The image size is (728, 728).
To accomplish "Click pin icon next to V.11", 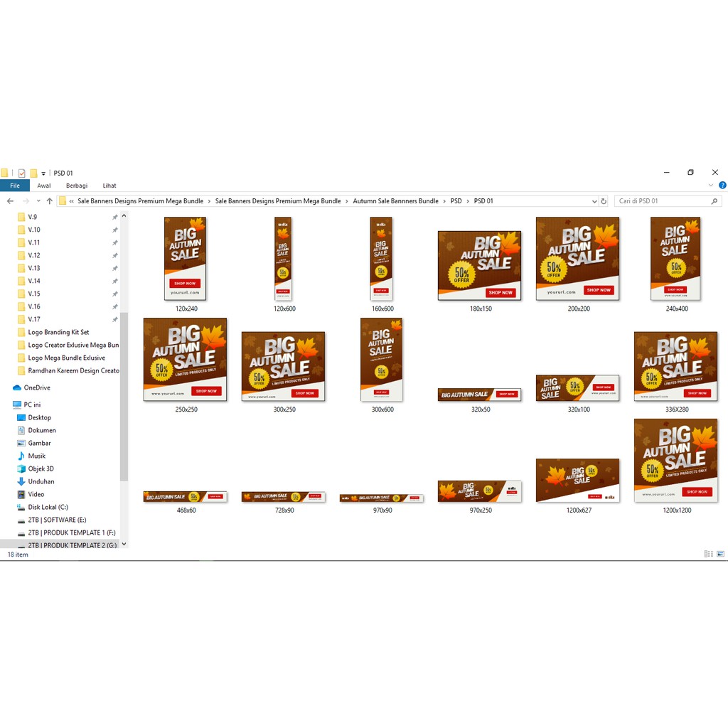I will pos(114,243).
